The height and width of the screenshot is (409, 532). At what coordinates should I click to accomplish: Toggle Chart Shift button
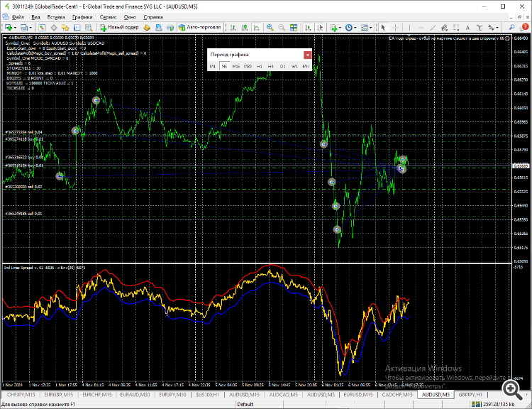point(320,28)
